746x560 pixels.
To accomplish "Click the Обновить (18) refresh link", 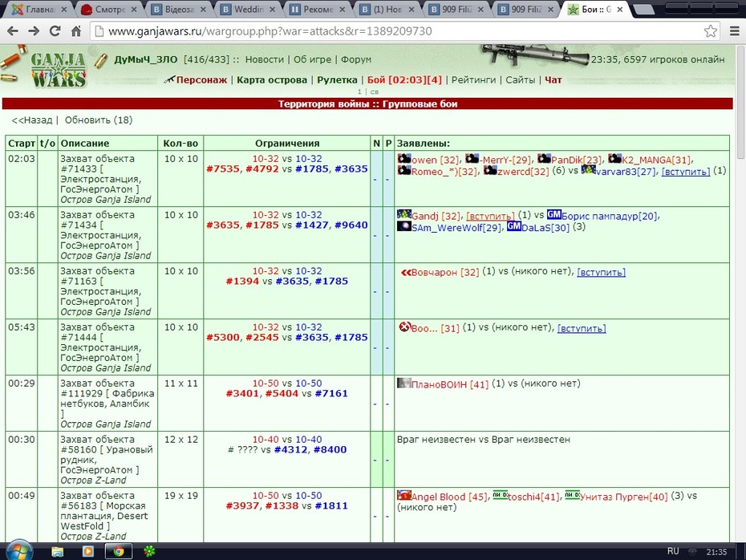I will click(99, 120).
